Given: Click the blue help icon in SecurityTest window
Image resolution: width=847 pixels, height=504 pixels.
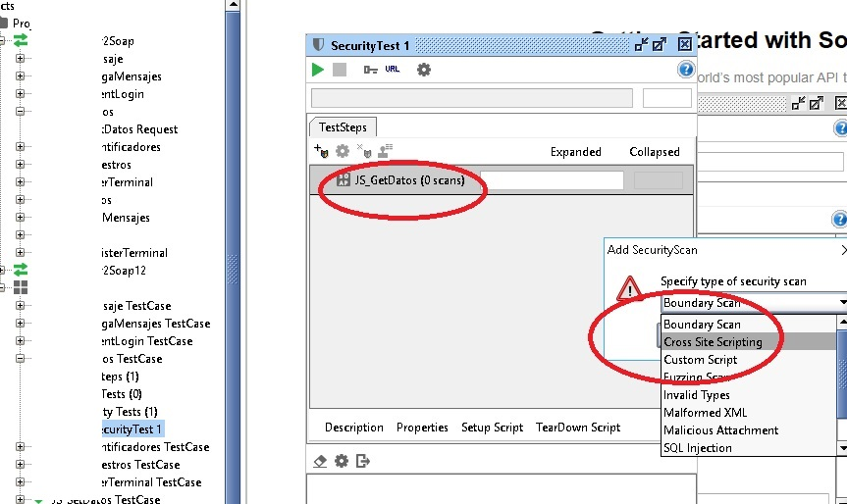Looking at the screenshot, I should (x=686, y=70).
